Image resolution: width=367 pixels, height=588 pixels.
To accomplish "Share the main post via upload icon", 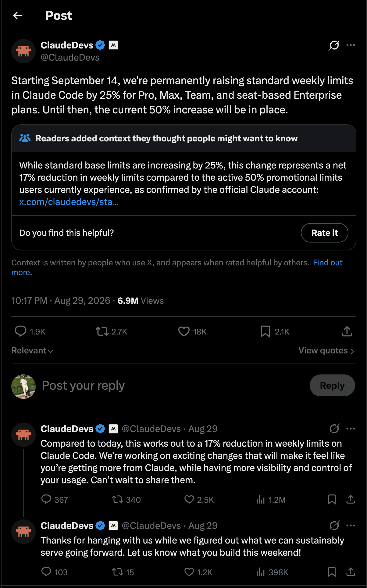I will click(x=347, y=331).
